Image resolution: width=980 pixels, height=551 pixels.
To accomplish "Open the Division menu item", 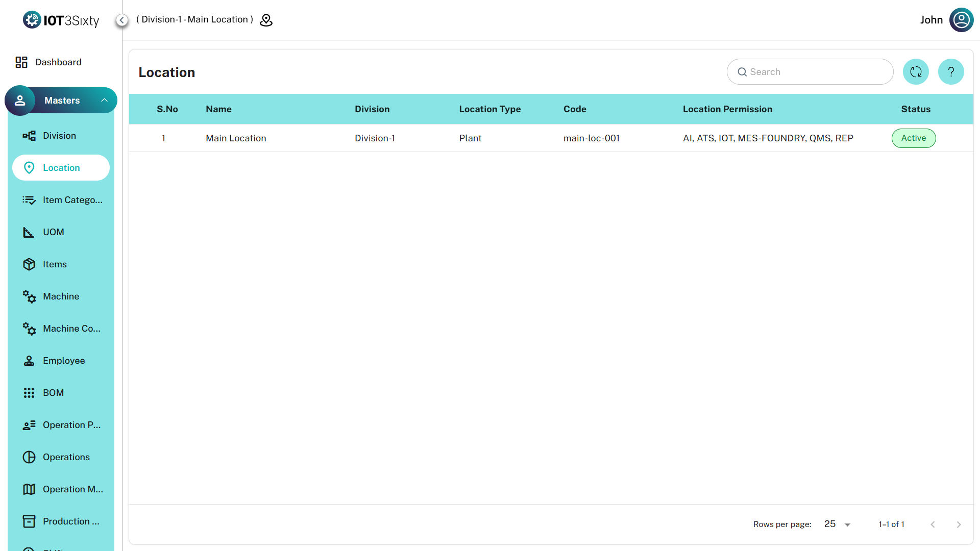I will point(59,136).
